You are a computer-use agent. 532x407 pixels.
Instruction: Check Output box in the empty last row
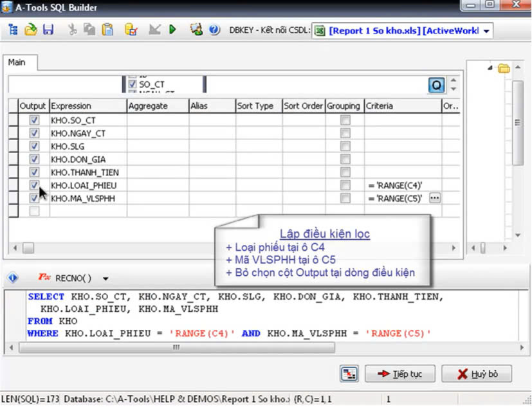pos(34,211)
